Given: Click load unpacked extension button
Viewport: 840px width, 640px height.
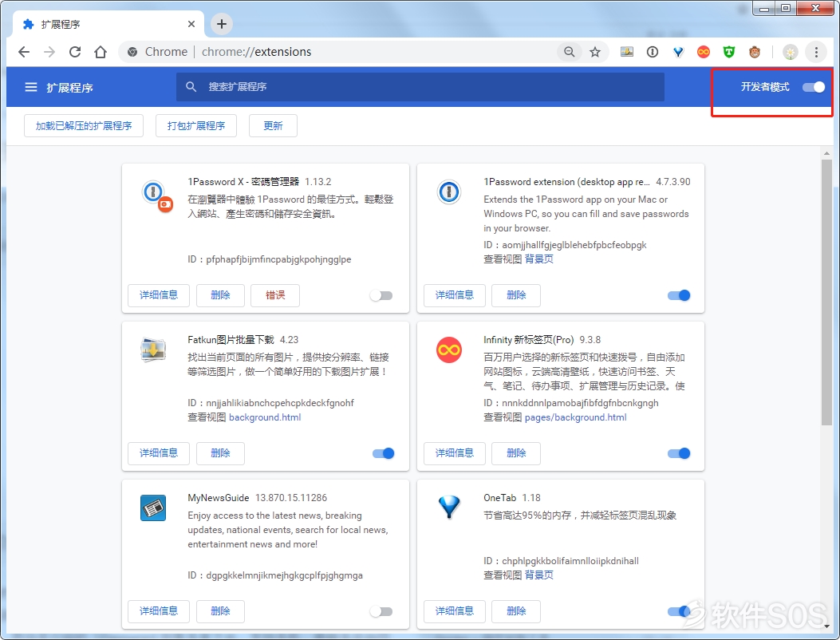Looking at the screenshot, I should point(84,125).
